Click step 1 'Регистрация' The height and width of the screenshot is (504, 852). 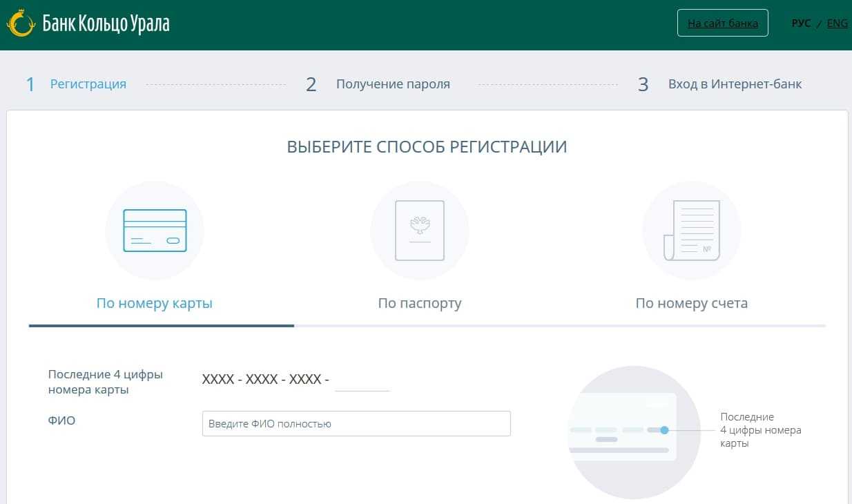click(88, 84)
